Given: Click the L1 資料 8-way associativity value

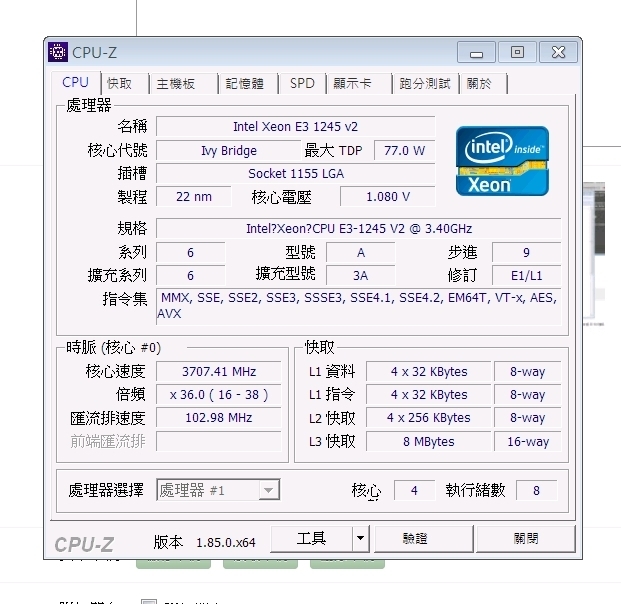Looking at the screenshot, I should (x=528, y=372).
